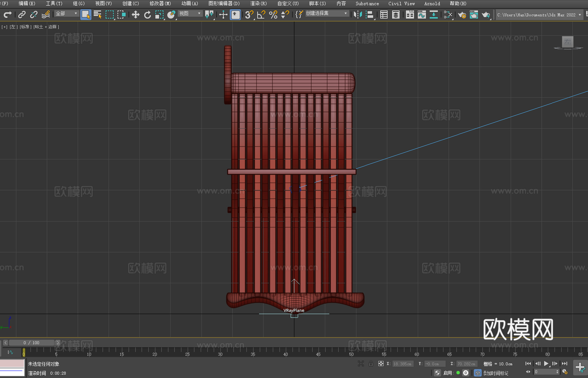Select the Rotate tool
This screenshot has height=378, width=588.
coord(148,14)
